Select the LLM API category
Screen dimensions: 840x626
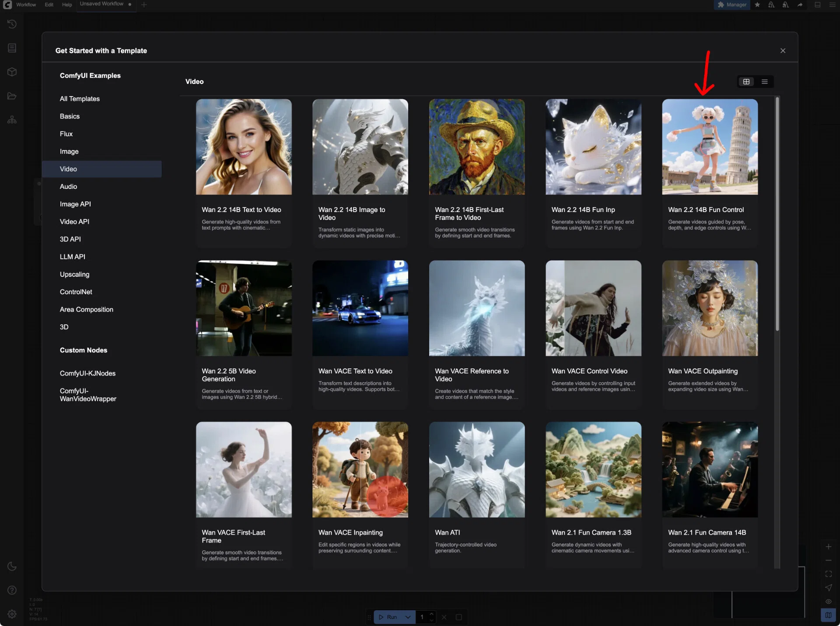point(72,257)
